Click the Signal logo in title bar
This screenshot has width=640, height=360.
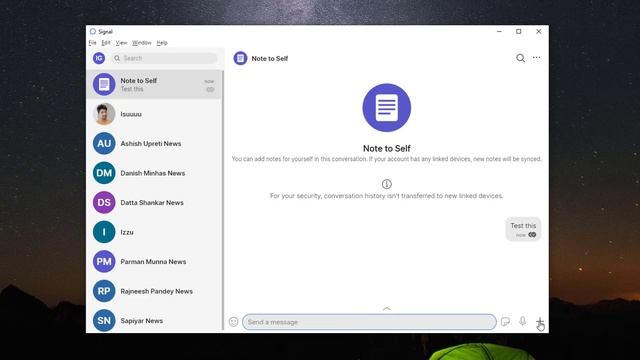93,31
